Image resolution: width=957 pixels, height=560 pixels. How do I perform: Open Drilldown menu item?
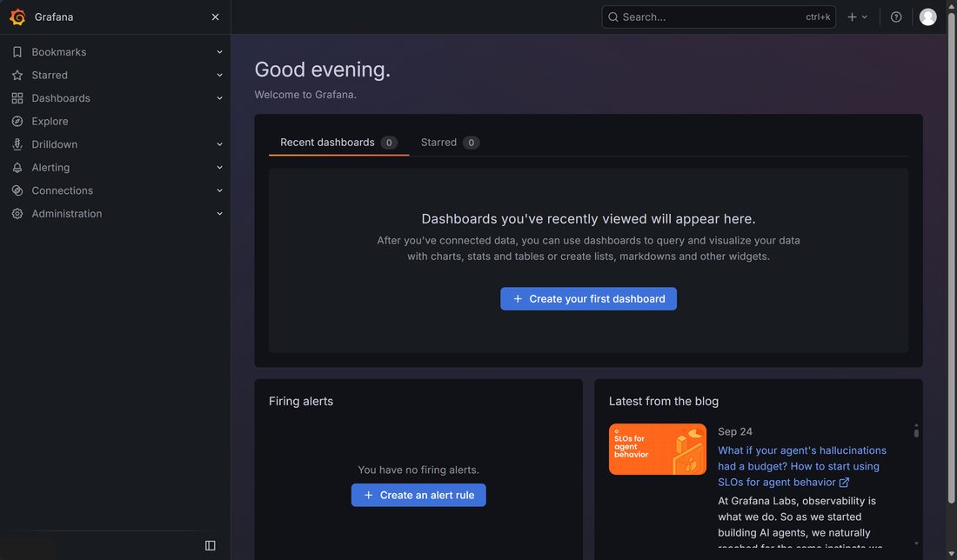point(54,144)
